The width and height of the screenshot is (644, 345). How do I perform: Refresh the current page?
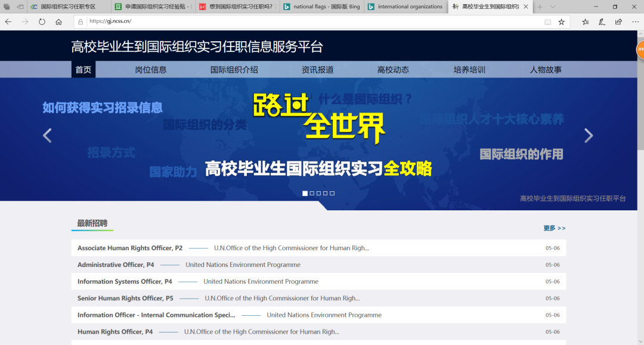click(42, 21)
